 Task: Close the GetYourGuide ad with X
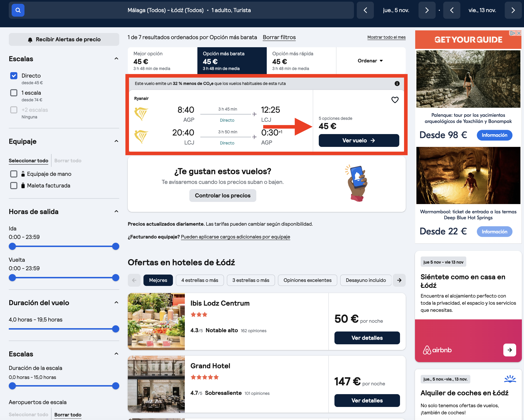tap(519, 33)
